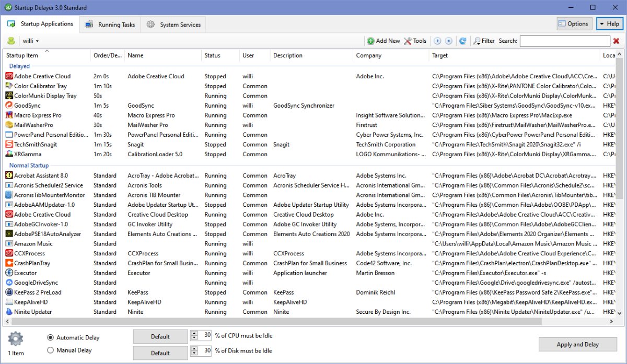The width and height of the screenshot is (627, 364).
Task: Click the MailWasherPro icon
Action: click(9, 125)
